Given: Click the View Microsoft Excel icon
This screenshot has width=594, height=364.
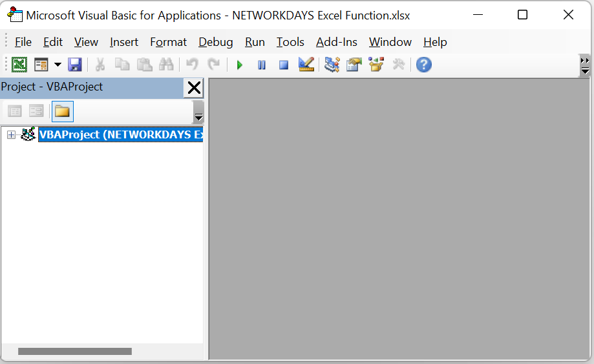Looking at the screenshot, I should (19, 65).
